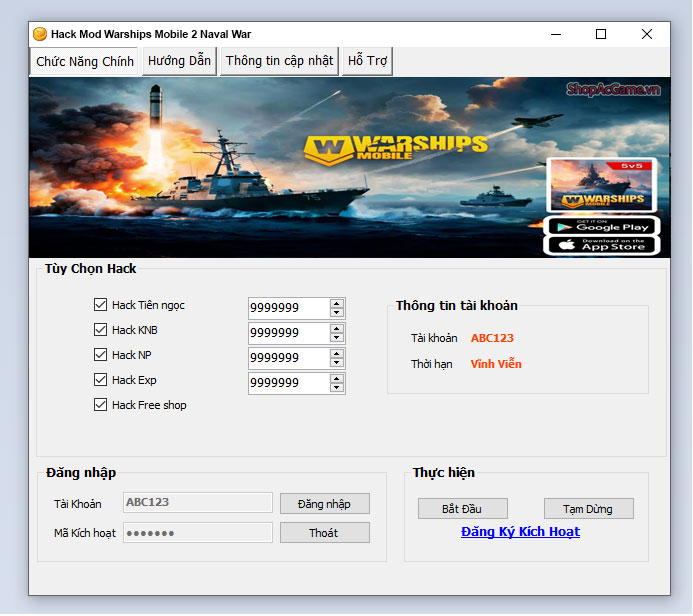Image resolution: width=693 pixels, height=616 pixels.
Task: Decrease Hack Exp value with down arrow
Action: pos(337,388)
